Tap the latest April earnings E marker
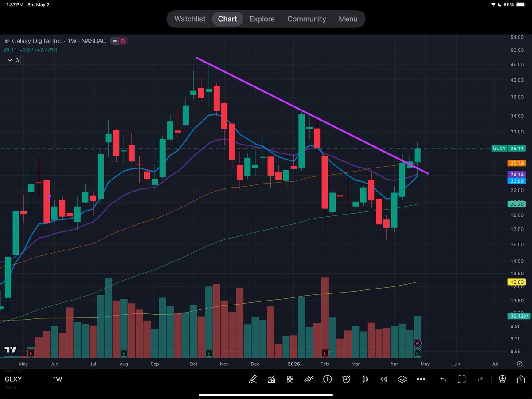The image size is (532, 399). tap(417, 353)
